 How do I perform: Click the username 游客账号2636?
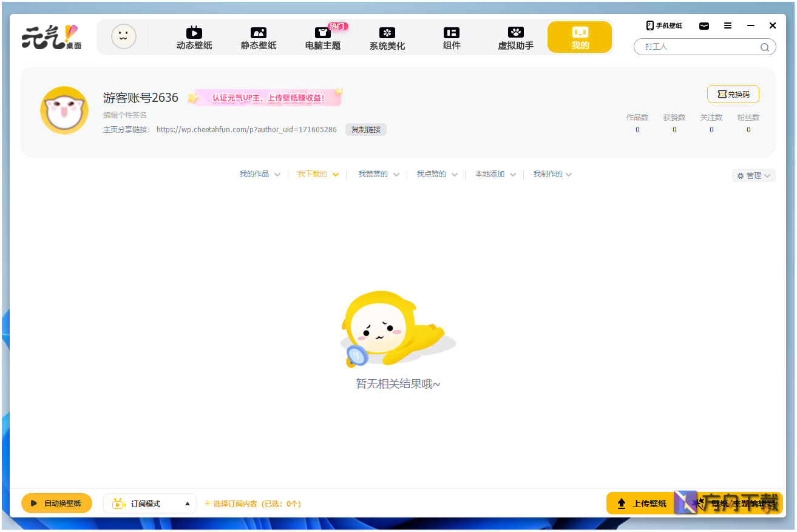point(141,98)
